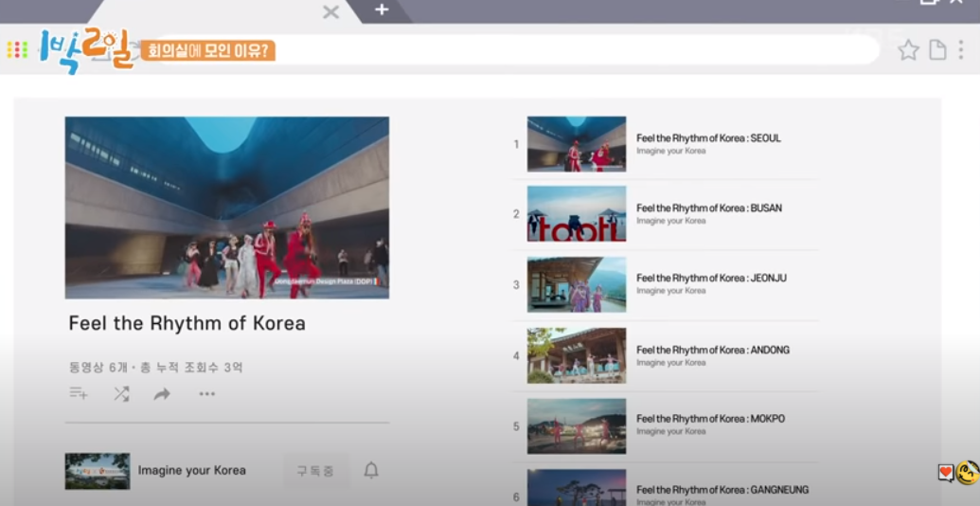This screenshot has height=506, width=980.
Task: Open the BUSAN video thumbnail
Action: point(577,214)
